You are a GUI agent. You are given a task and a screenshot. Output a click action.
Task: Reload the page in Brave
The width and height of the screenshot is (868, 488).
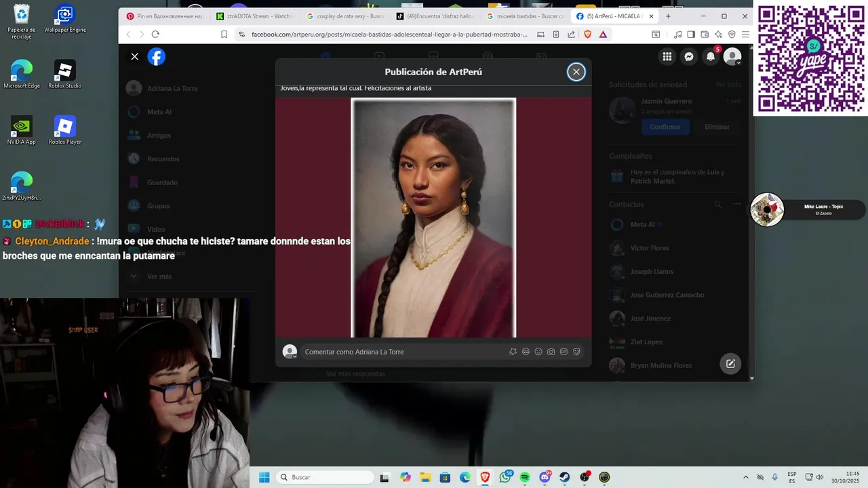(x=155, y=35)
